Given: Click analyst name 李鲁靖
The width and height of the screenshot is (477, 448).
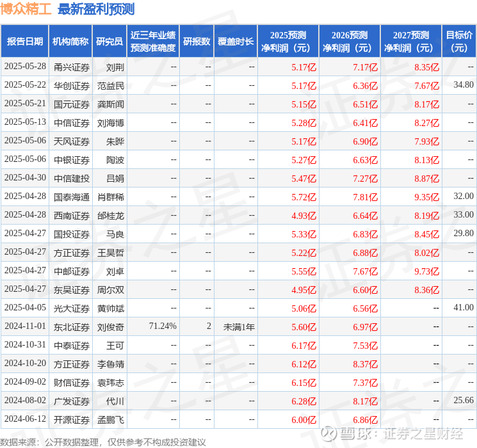Looking at the screenshot, I should click(111, 364).
